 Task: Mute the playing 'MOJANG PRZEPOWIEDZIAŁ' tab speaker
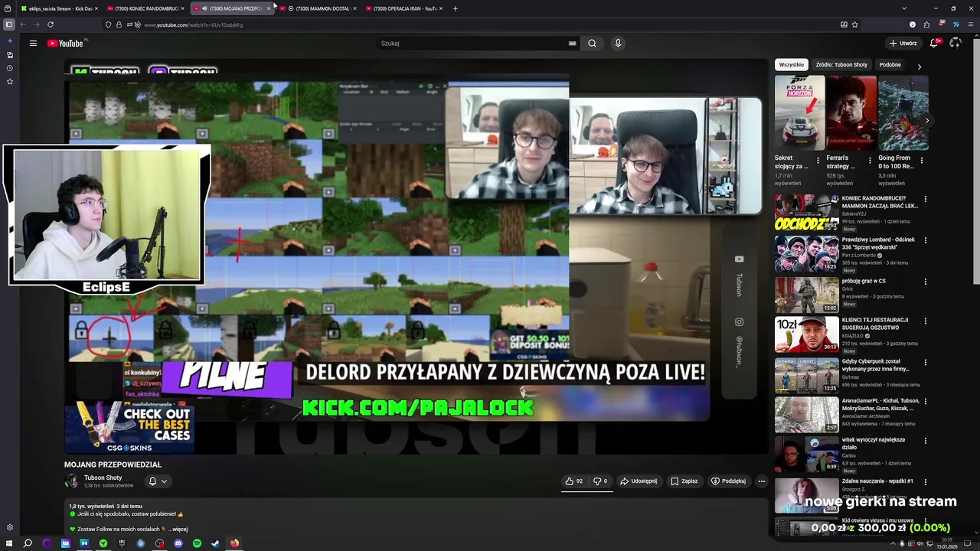point(204,8)
